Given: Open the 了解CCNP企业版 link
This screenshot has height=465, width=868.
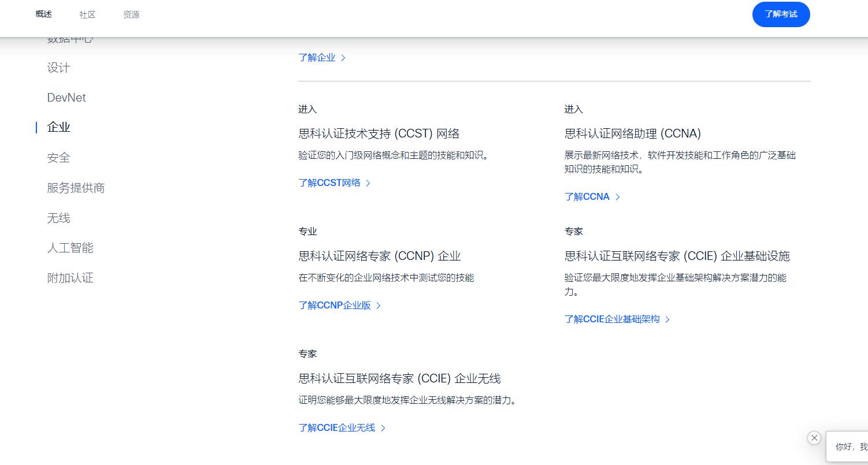Looking at the screenshot, I should tap(335, 306).
